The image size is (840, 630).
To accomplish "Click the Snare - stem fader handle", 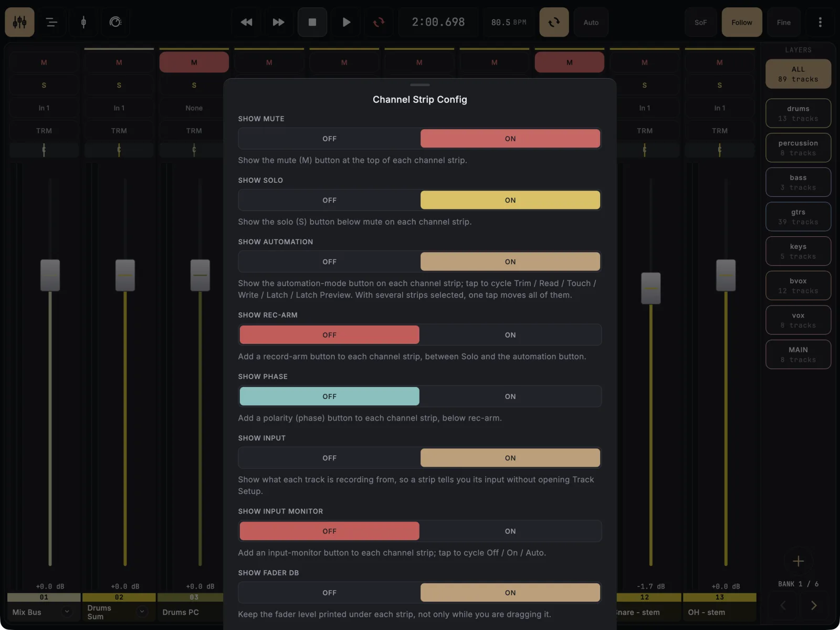I will (x=651, y=288).
